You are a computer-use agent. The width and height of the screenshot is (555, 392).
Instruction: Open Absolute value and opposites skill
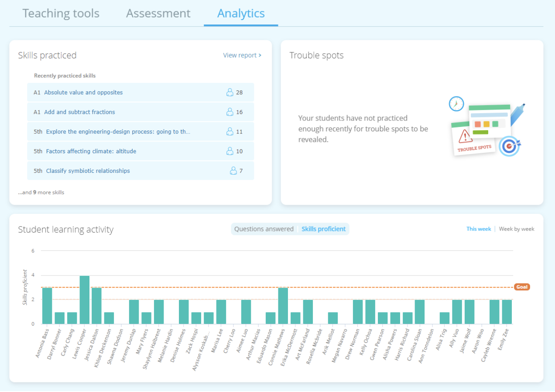click(x=83, y=93)
